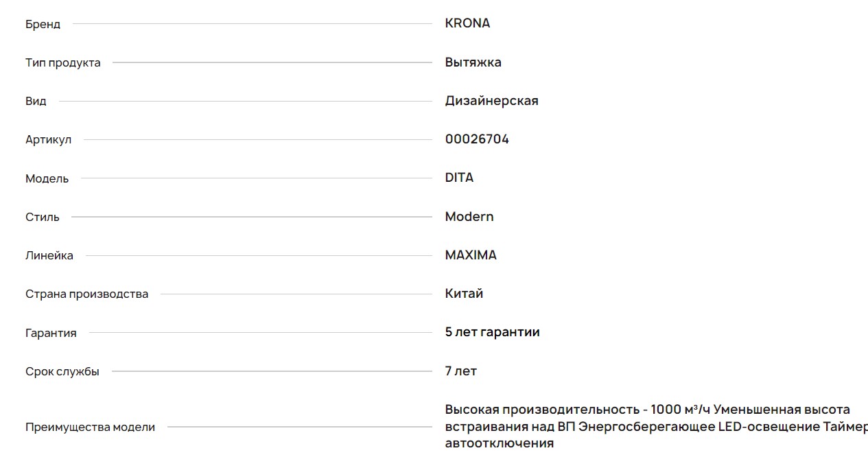The image size is (868, 468).
Task: Click the DITA model value
Action: click(x=459, y=178)
